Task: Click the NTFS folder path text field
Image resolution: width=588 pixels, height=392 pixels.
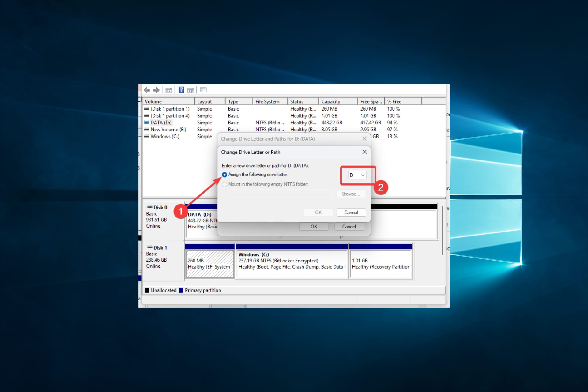Action: (281, 194)
